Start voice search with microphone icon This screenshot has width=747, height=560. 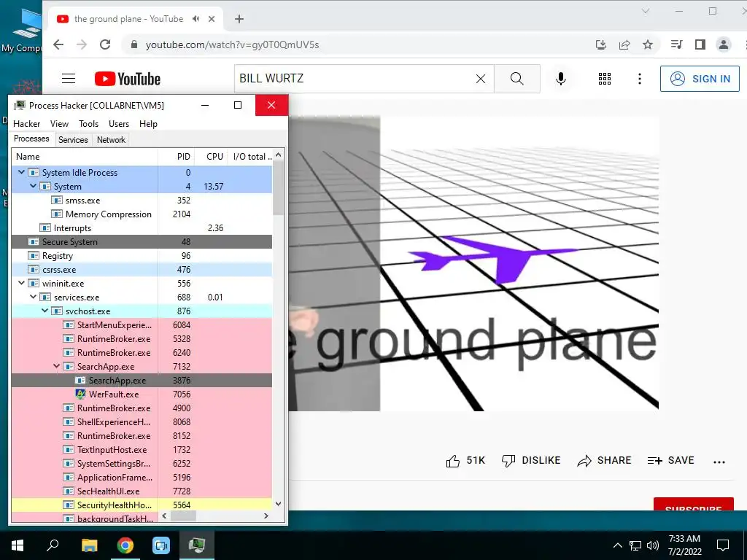[561, 79]
